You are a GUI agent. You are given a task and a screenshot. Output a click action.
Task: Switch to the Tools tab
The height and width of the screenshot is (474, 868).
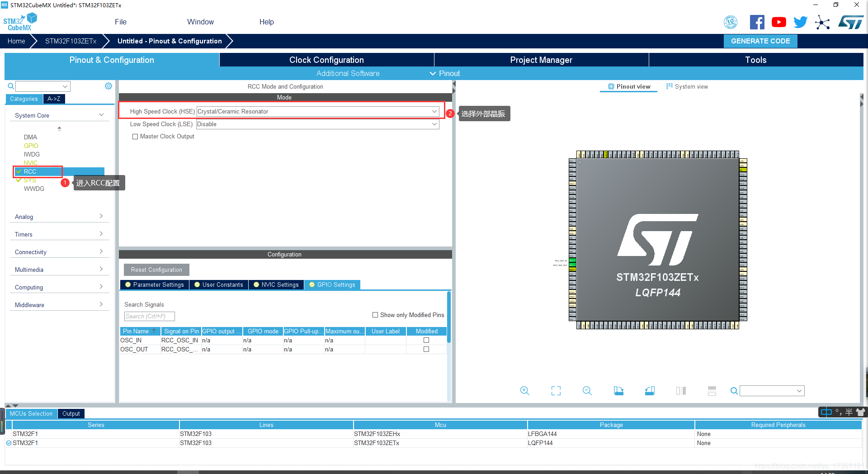click(x=756, y=60)
